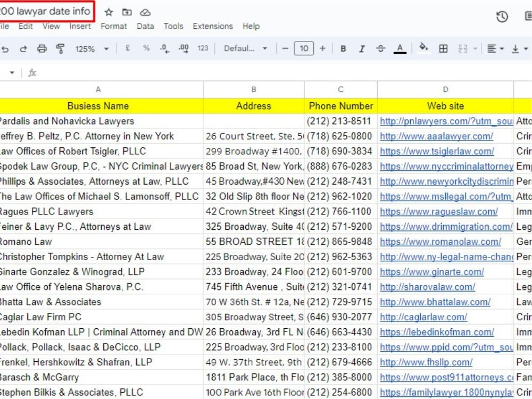532x399 pixels.
Task: Open the pnlawyers.com link
Action: 446,121
